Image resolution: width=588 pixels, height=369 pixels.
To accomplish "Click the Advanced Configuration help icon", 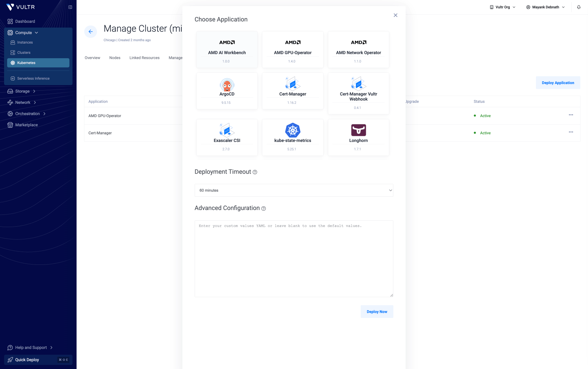I will 264,208.
